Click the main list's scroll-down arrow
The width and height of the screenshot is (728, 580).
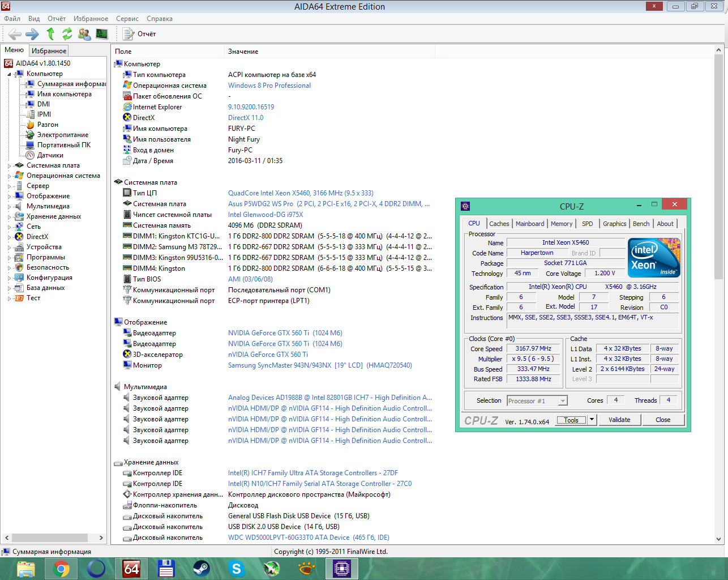point(718,539)
